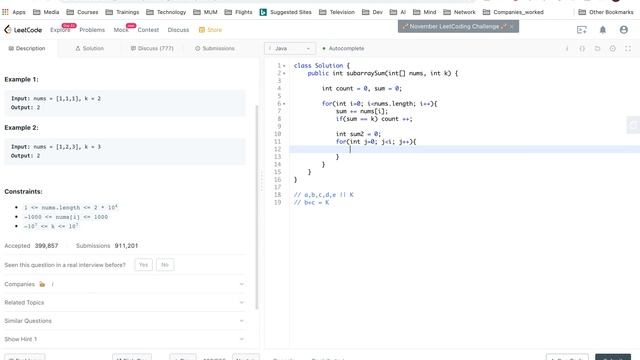Open the Explore menu item
Image resolution: width=640 pixels, height=360 pixels.
(x=60, y=30)
